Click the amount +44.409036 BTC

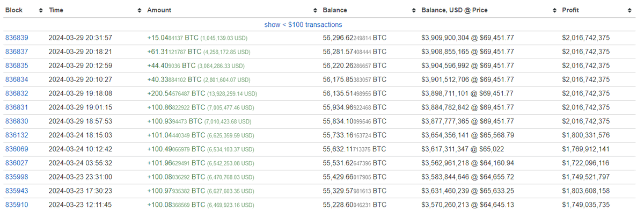pyautogui.click(x=171, y=66)
